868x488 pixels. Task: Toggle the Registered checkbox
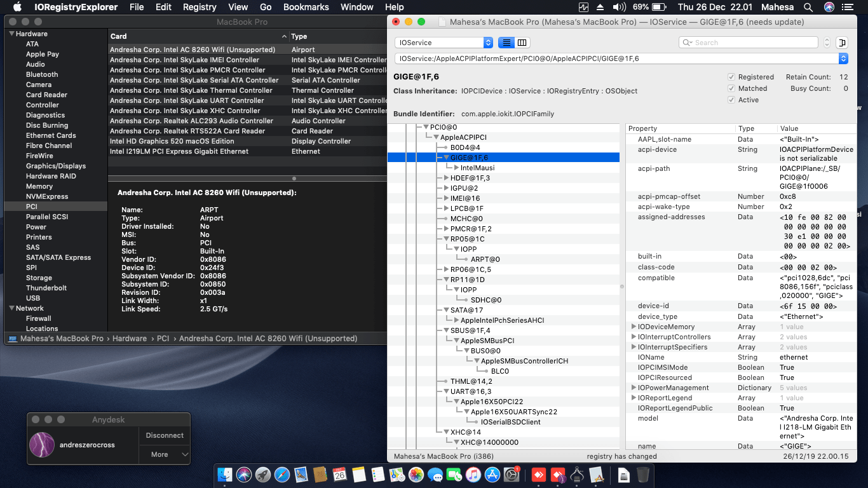[731, 77]
